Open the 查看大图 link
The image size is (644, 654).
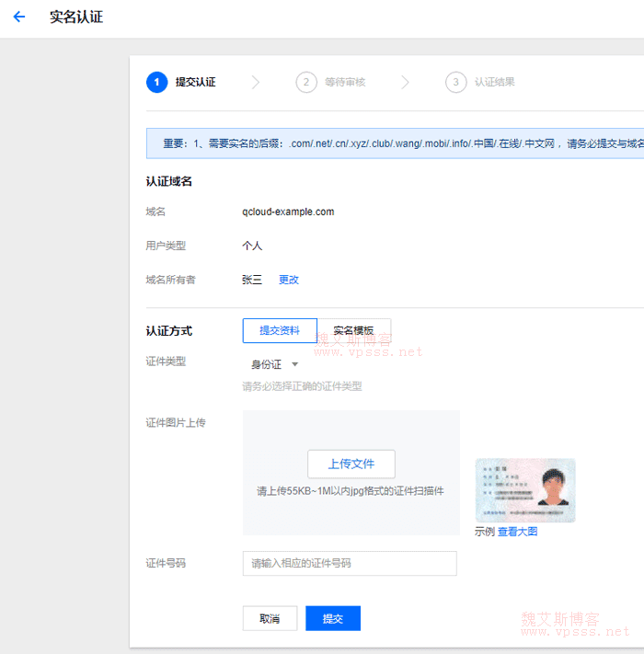pyautogui.click(x=518, y=532)
